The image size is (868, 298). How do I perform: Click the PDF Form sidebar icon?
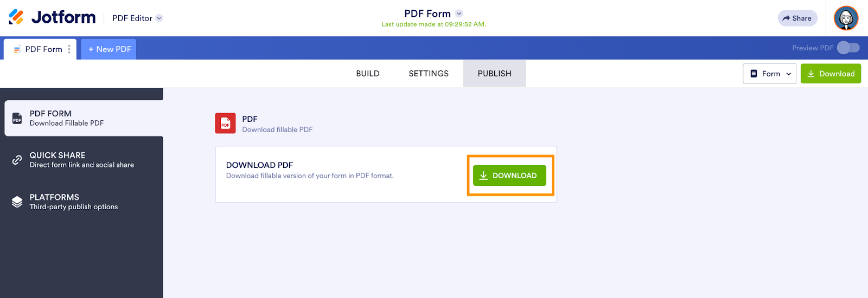17,118
